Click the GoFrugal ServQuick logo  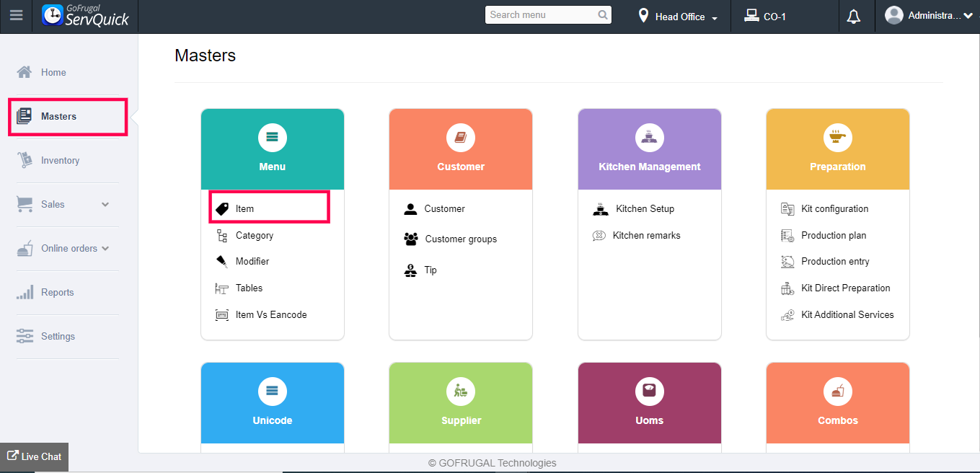(x=85, y=15)
